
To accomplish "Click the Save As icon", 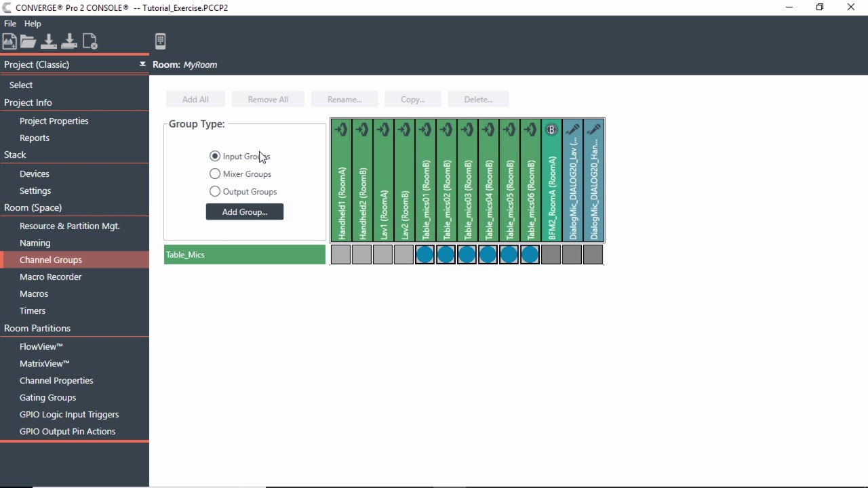I will pyautogui.click(x=69, y=41).
